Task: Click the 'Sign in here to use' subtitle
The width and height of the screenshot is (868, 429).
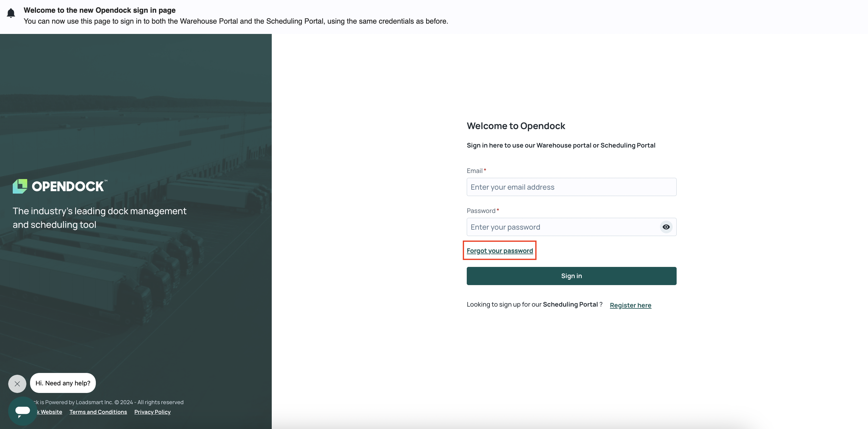Action: [x=561, y=145]
